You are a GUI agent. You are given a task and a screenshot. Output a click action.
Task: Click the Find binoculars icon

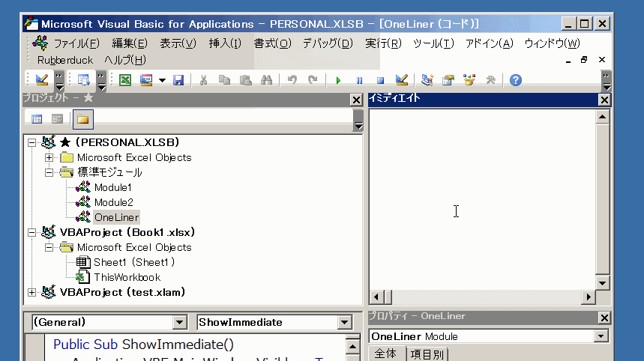click(x=267, y=79)
